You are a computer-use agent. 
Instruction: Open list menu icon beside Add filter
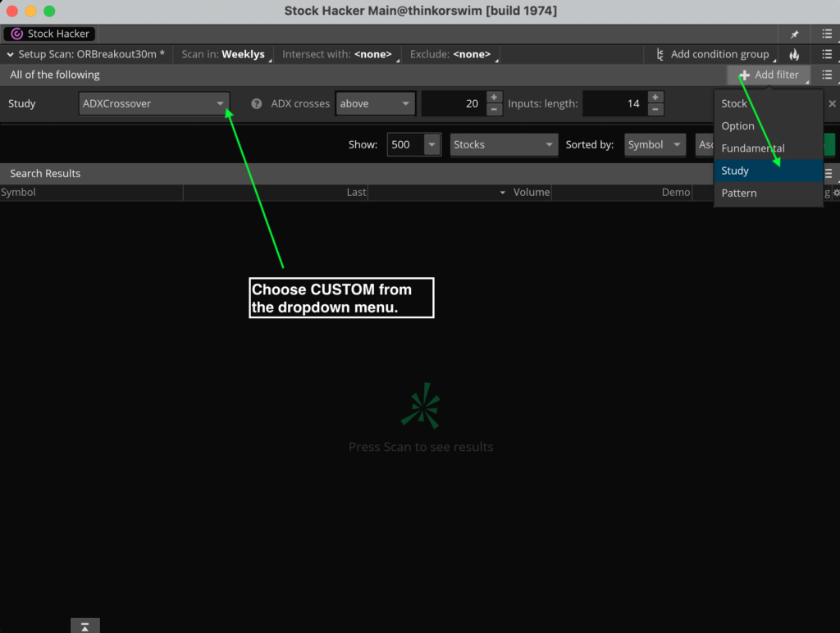pyautogui.click(x=827, y=75)
